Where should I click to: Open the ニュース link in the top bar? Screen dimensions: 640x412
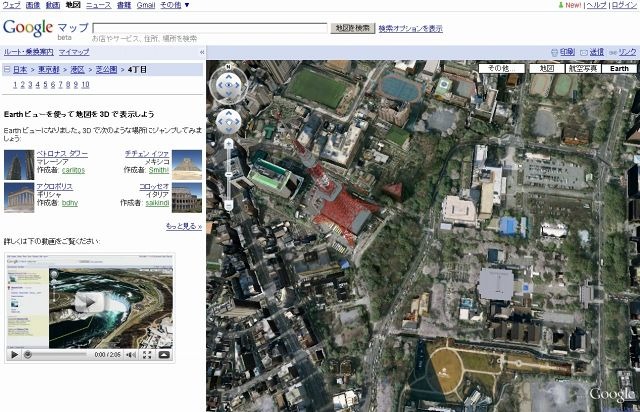tap(98, 5)
